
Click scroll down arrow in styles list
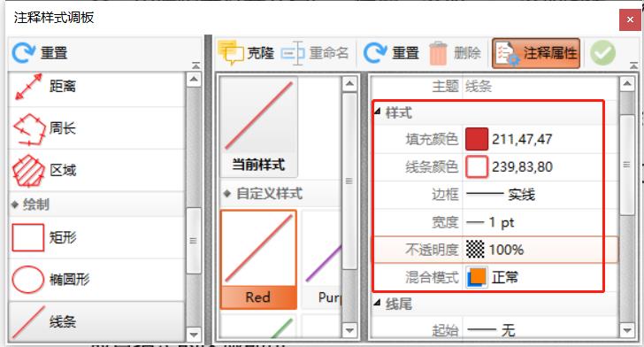point(349,329)
